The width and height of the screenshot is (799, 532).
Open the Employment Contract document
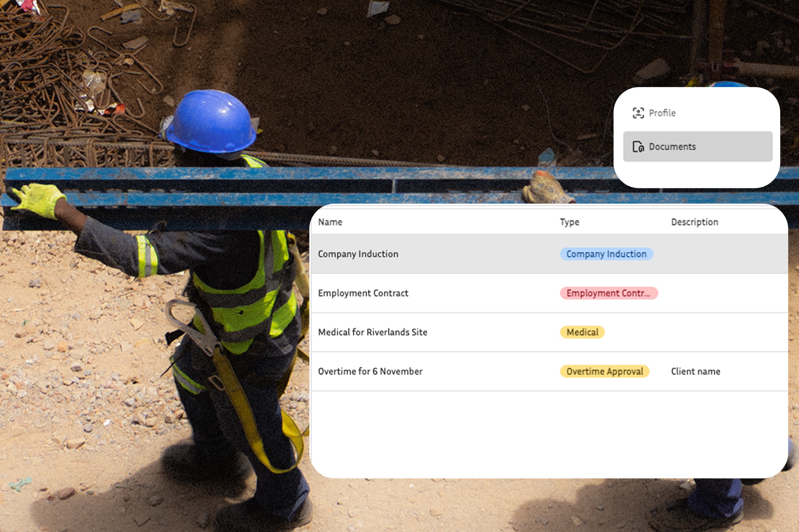point(363,293)
